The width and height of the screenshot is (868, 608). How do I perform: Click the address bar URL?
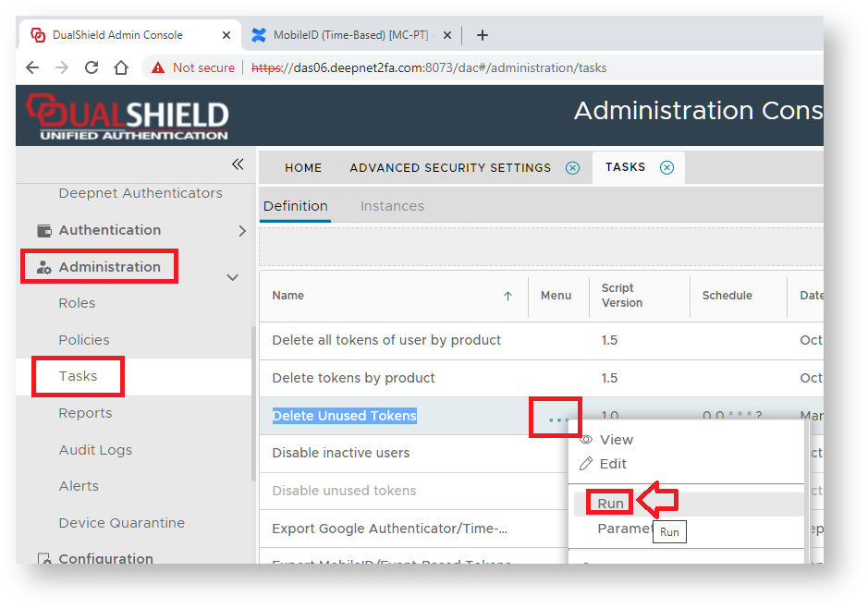pyautogui.click(x=429, y=67)
